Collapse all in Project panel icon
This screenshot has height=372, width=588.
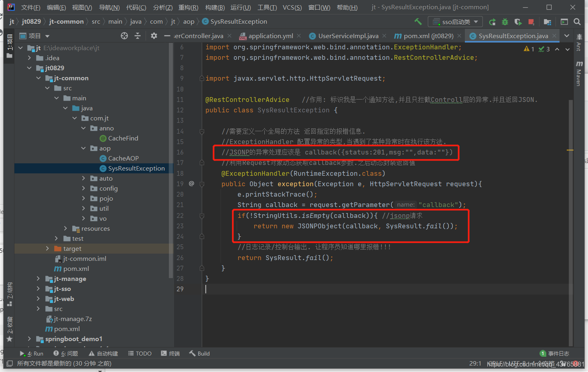[x=138, y=36]
